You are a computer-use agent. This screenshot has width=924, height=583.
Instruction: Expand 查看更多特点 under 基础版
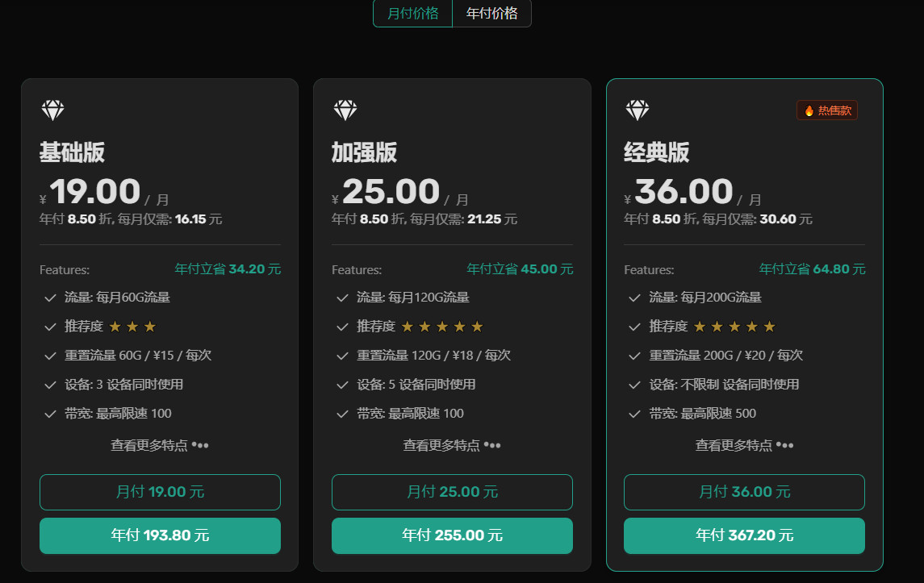point(160,444)
